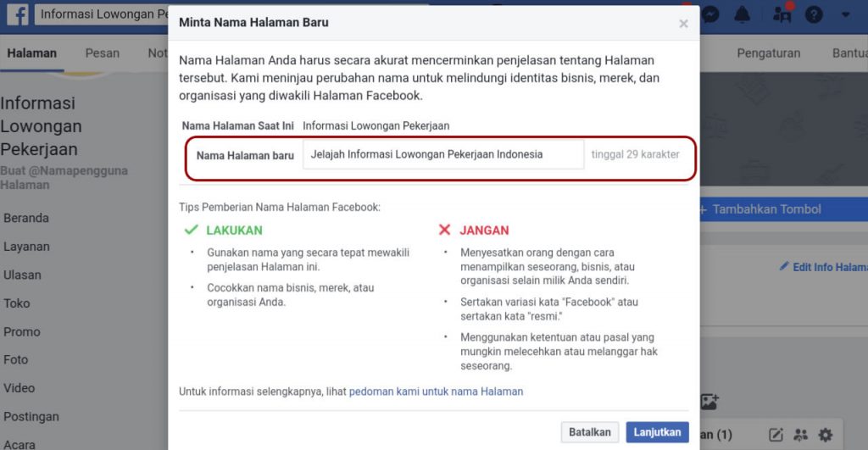Select Beranda in the sidebar
Image resolution: width=868 pixels, height=450 pixels.
[x=26, y=218]
